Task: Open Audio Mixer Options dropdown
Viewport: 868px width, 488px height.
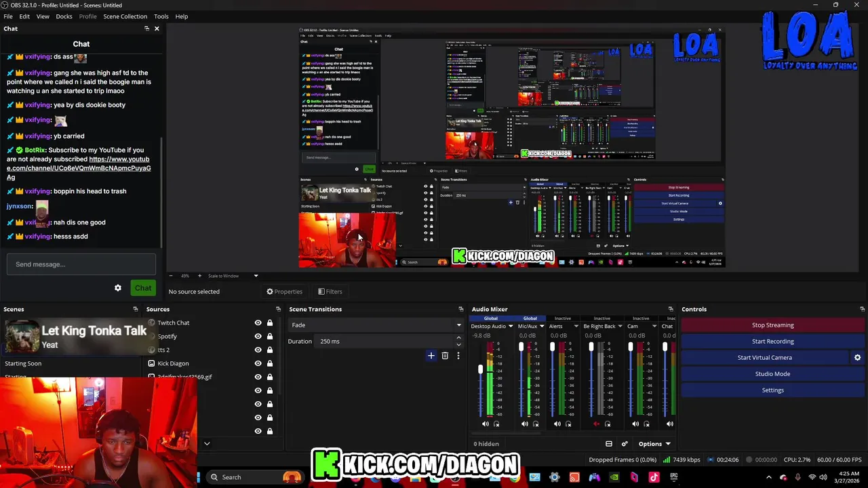Action: (654, 444)
